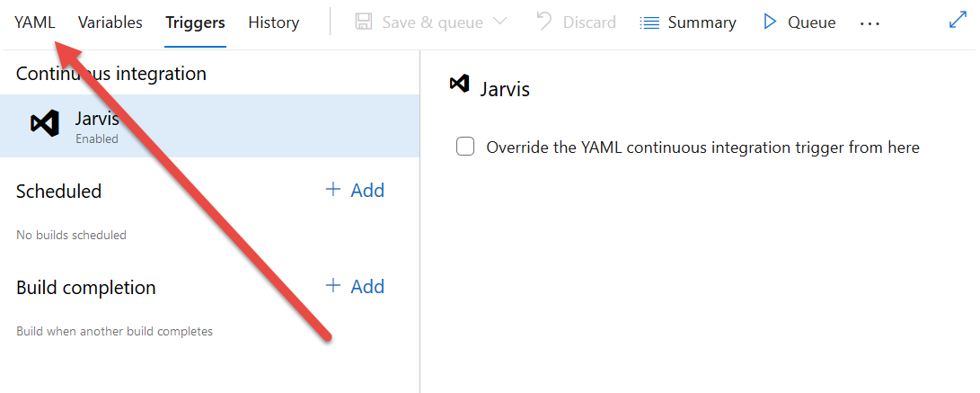The width and height of the screenshot is (980, 393).
Task: Click the Queue play triangle icon
Action: [770, 22]
